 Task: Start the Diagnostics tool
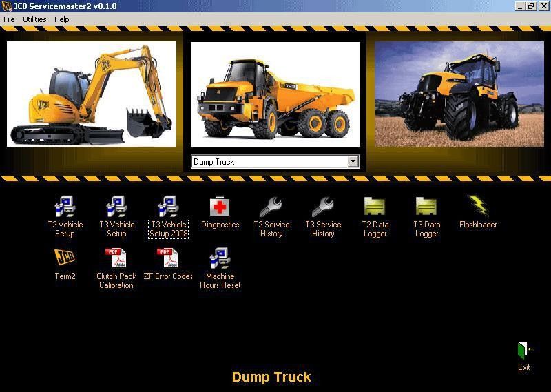[x=220, y=207]
